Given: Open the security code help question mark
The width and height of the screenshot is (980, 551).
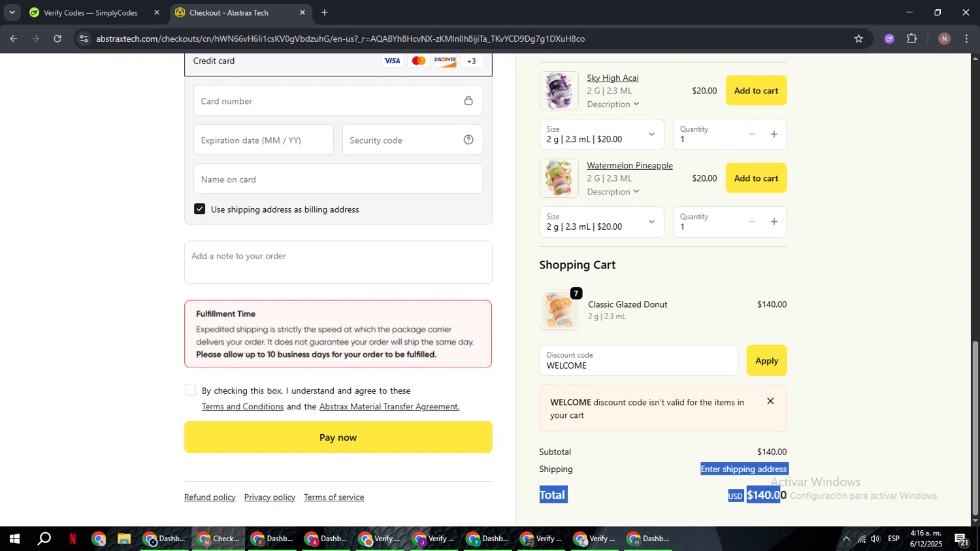Looking at the screenshot, I should pyautogui.click(x=468, y=140).
